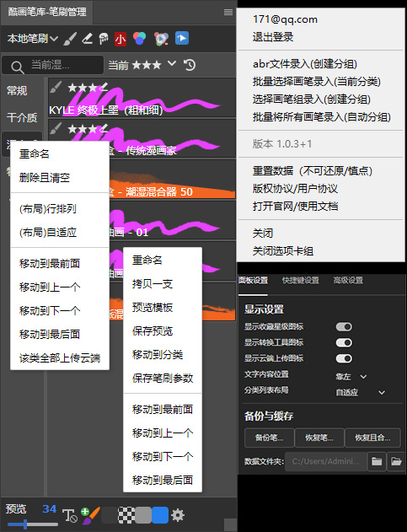Click the red 小 icon
The height and width of the screenshot is (532, 407).
coord(120,39)
